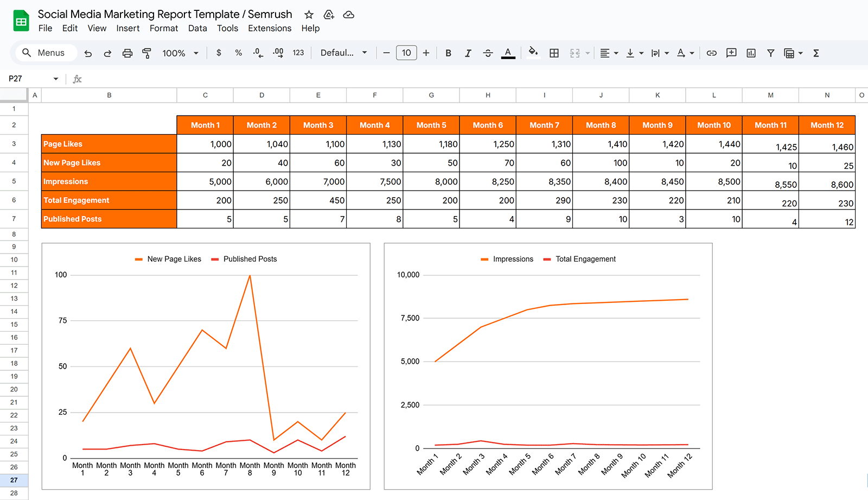
Task: Toggle strikethrough formatting
Action: [488, 53]
